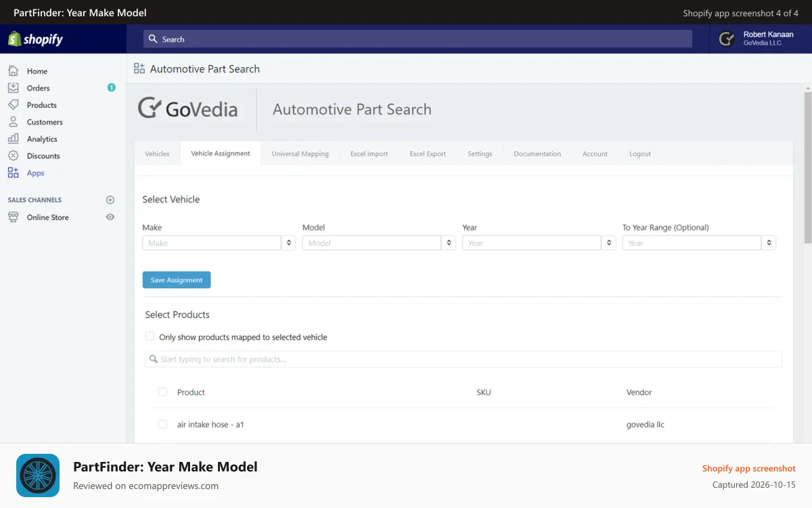Click the Analytics bar chart icon
The width and height of the screenshot is (812, 508).
click(13, 138)
